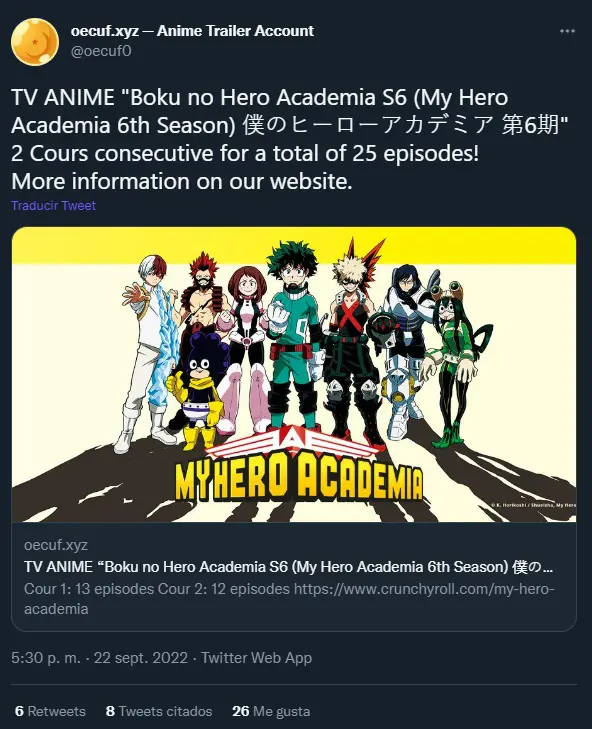Click the @oecuf0 handle

[x=101, y=51]
